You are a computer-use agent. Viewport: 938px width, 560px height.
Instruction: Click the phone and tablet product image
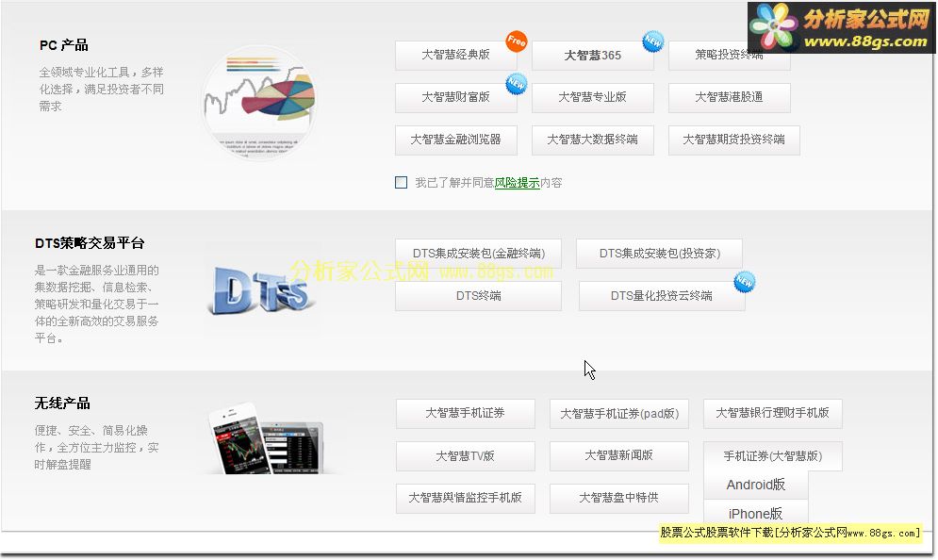[x=267, y=438]
